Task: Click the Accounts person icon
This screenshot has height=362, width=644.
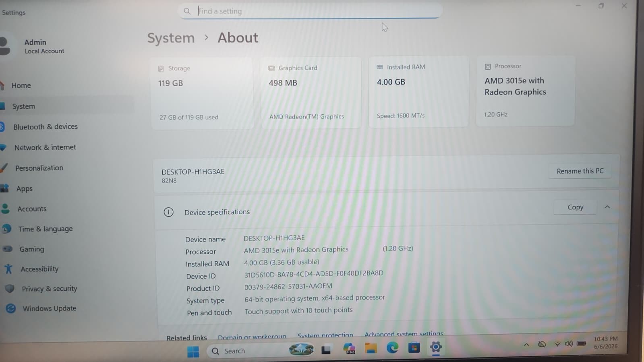Action: click(x=5, y=209)
